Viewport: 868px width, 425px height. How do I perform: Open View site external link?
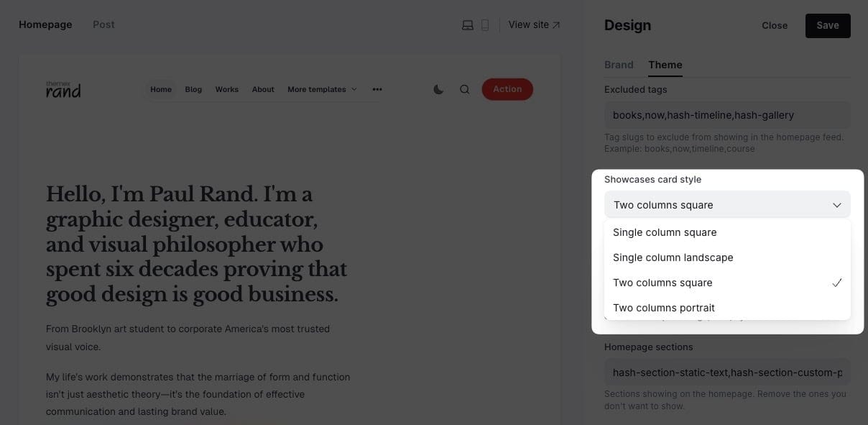pos(534,25)
